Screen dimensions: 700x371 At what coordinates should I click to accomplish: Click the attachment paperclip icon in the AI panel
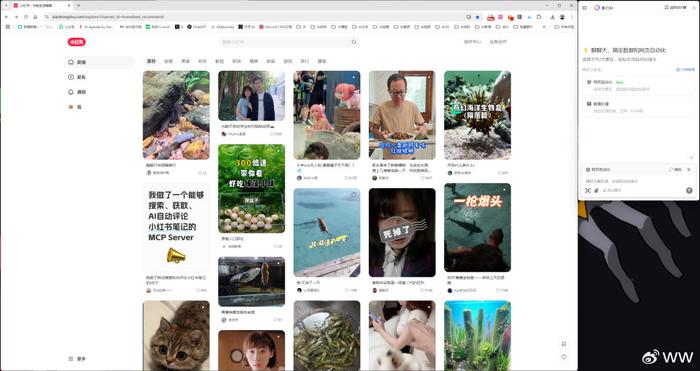click(x=596, y=191)
